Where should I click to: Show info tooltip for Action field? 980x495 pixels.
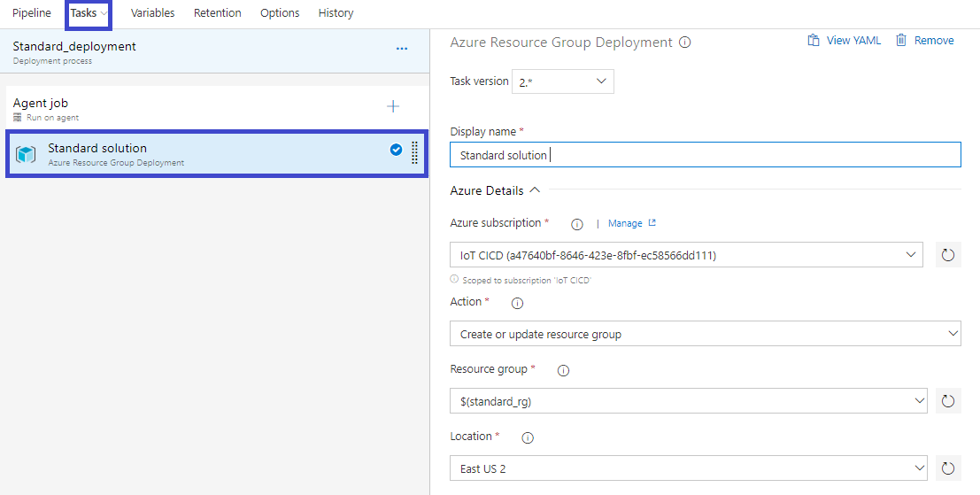[x=518, y=303]
